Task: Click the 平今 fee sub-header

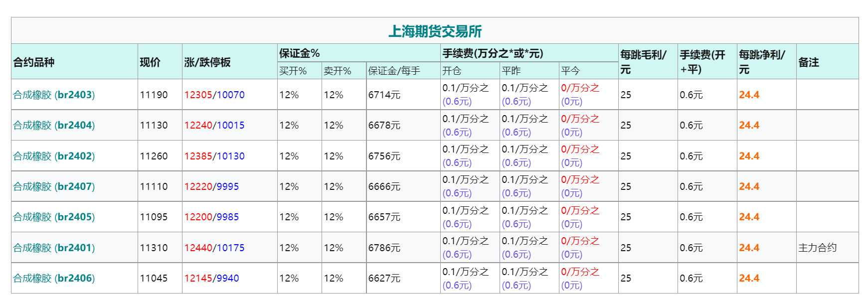Action: pyautogui.click(x=570, y=71)
